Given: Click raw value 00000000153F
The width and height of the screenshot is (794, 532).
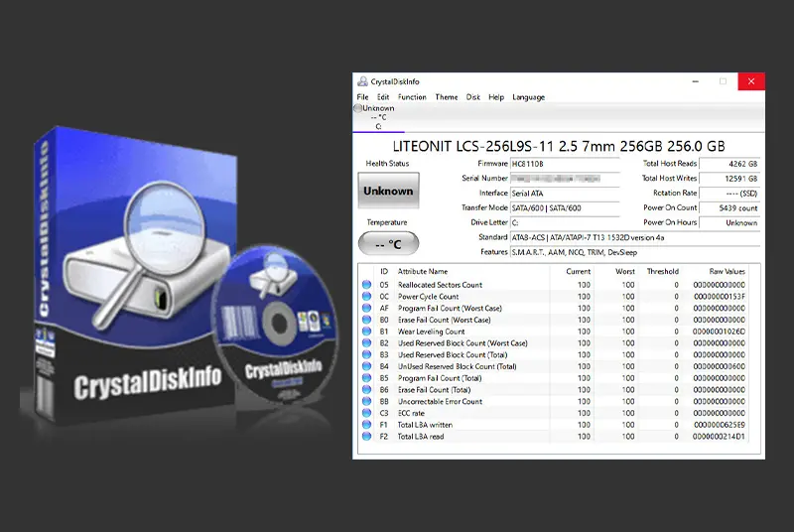Looking at the screenshot, I should coord(719,297).
